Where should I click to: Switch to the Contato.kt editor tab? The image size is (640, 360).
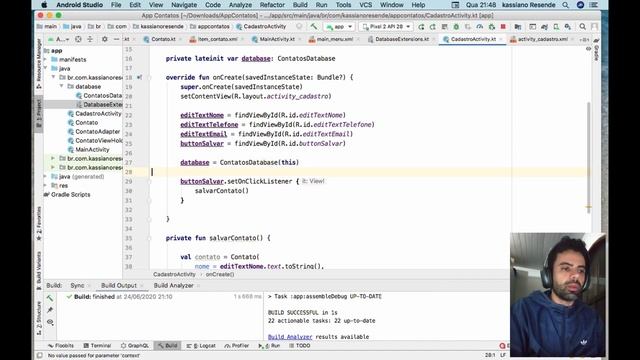[x=160, y=39]
